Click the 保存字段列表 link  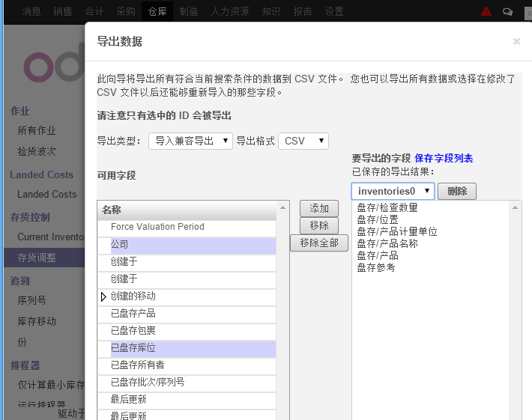point(444,158)
